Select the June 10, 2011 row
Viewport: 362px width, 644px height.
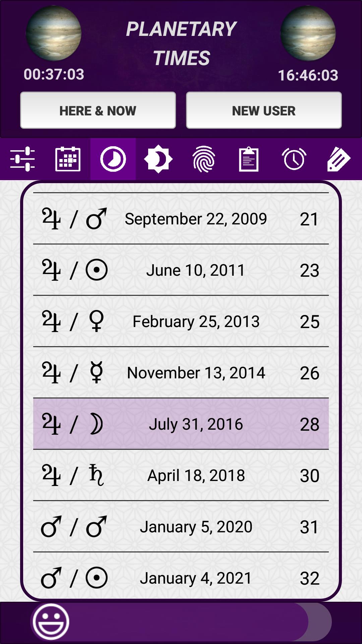181,270
